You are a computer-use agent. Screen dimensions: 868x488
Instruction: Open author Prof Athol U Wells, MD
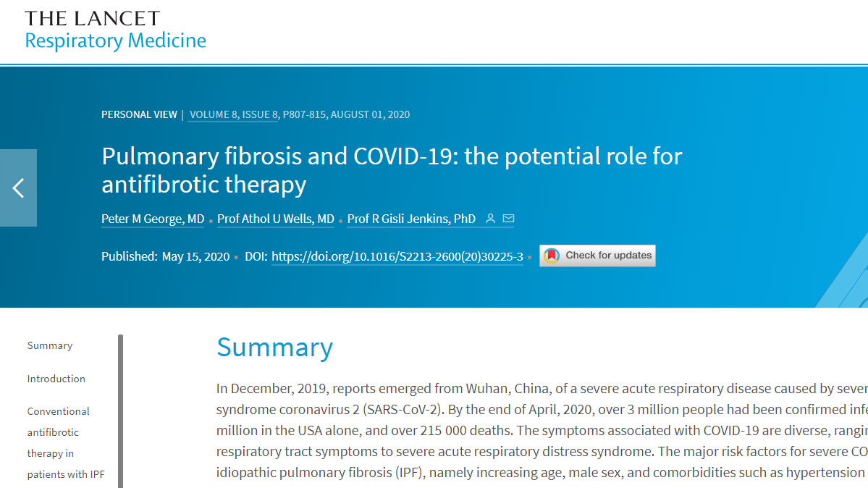click(276, 219)
